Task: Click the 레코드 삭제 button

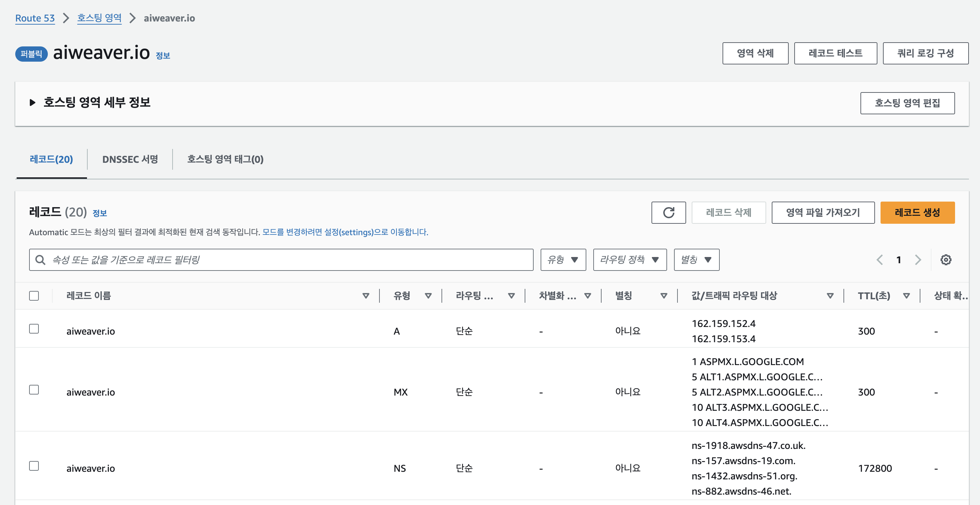Action: pyautogui.click(x=728, y=213)
